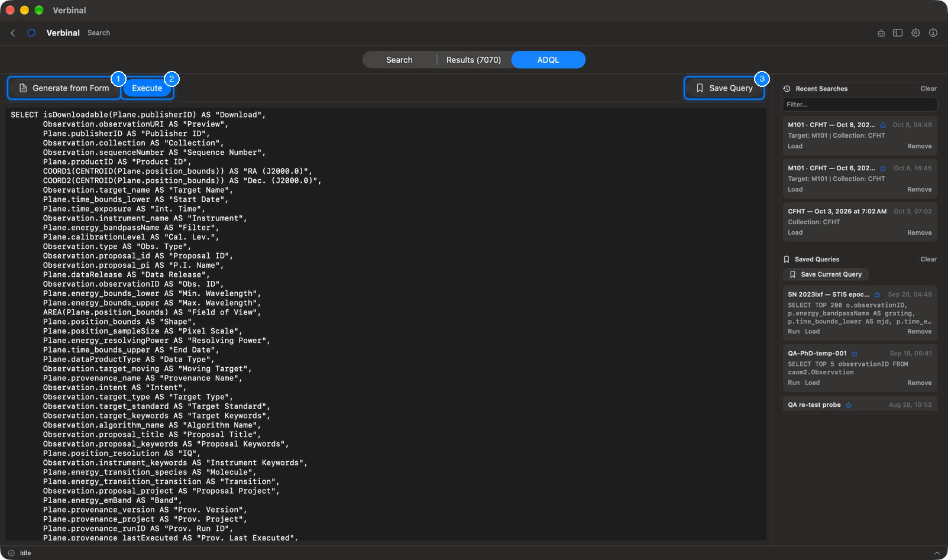Viewport: 948px width, 560px height.
Task: Run the SN 2023ixf saved query
Action: (794, 331)
